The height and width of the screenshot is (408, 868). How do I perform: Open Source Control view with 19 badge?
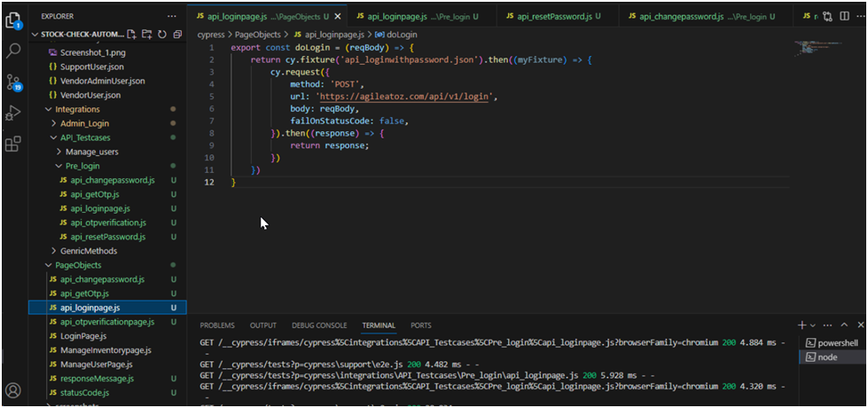(12, 82)
